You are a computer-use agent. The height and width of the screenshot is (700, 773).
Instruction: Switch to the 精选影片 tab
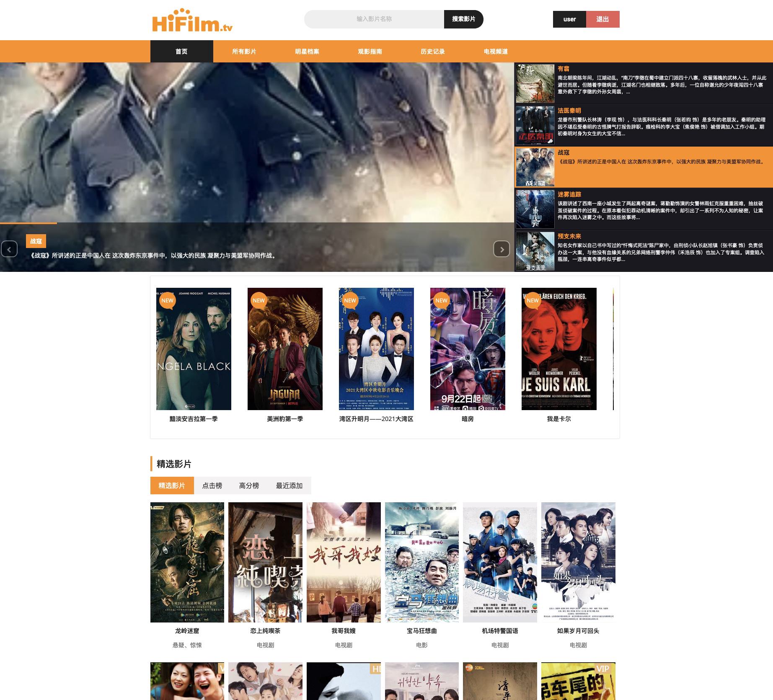coord(172,486)
